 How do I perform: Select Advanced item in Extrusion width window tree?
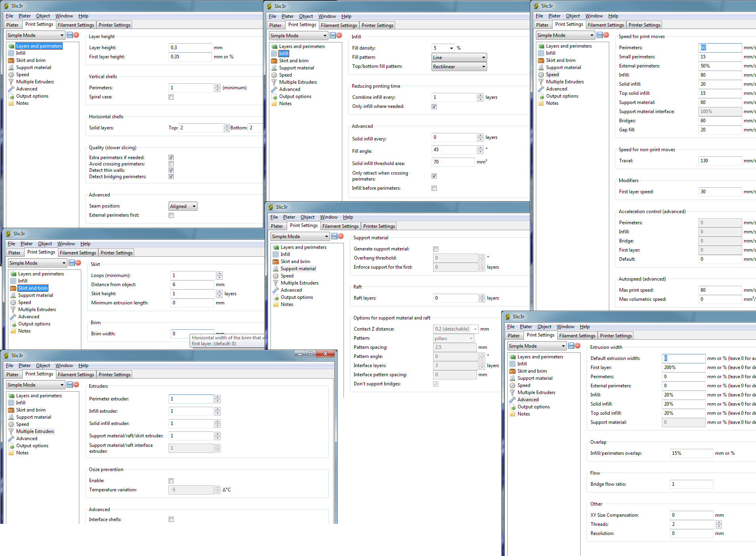pos(528,400)
